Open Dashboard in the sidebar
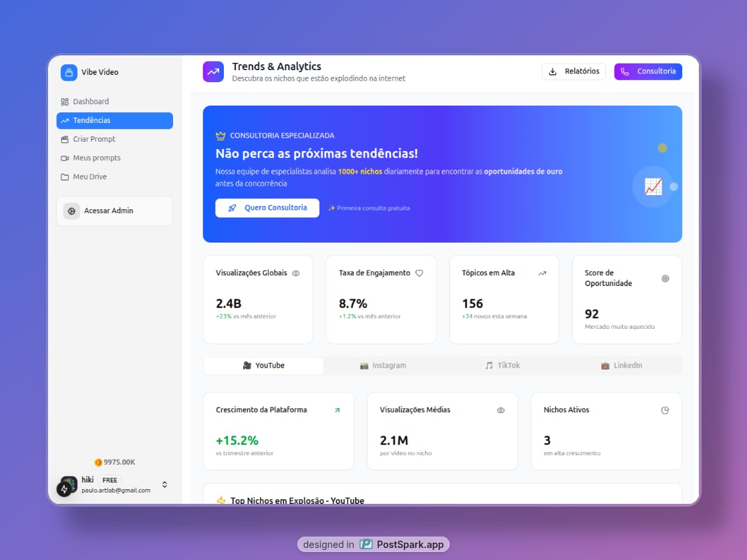This screenshot has height=560, width=747. [91, 102]
